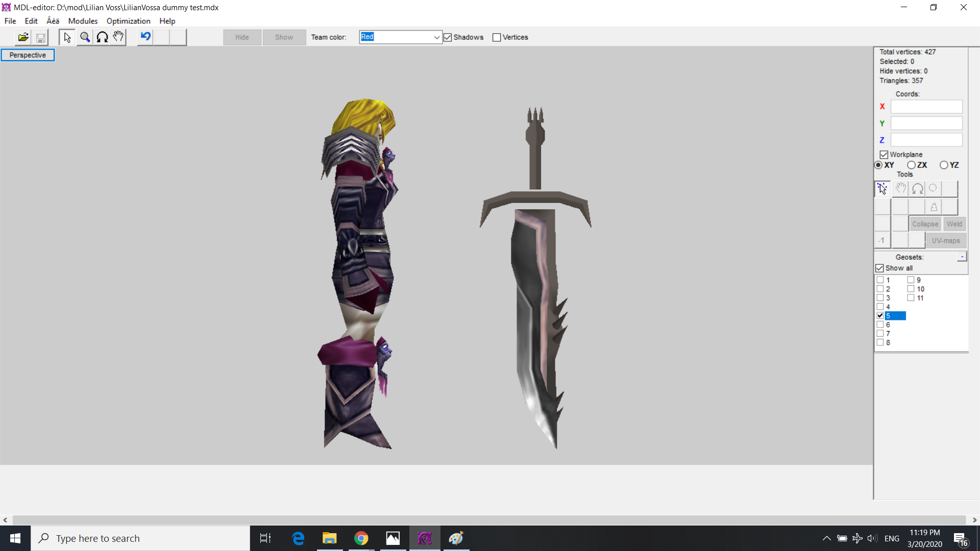Viewport: 980px width, 551px height.
Task: Open the Windows Start menu
Action: click(x=15, y=538)
